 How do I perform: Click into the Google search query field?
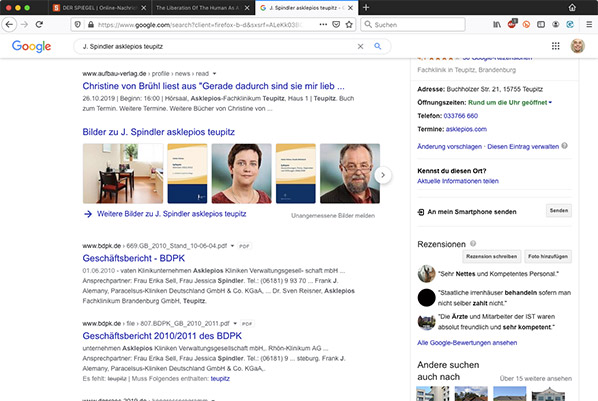pos(217,47)
